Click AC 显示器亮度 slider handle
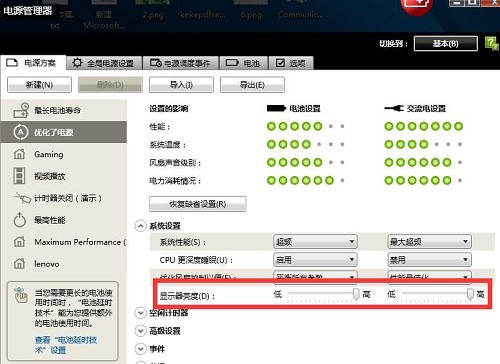Image resolution: width=500 pixels, height=364 pixels. pos(470,294)
